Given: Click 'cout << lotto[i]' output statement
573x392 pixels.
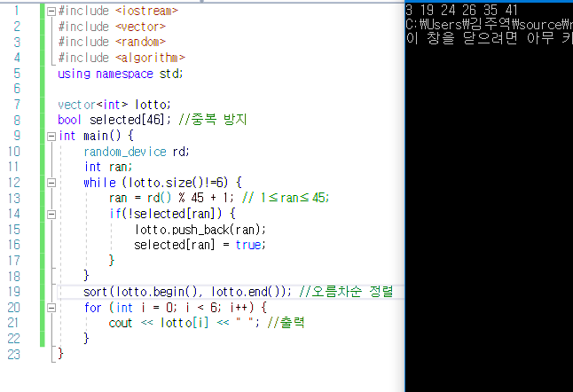Looking at the screenshot, I should 159,323.
